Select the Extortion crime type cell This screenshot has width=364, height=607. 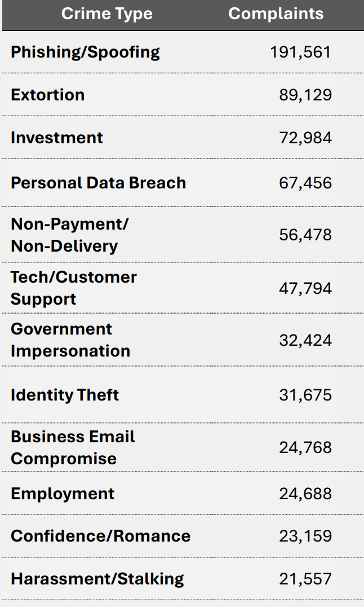(47, 95)
